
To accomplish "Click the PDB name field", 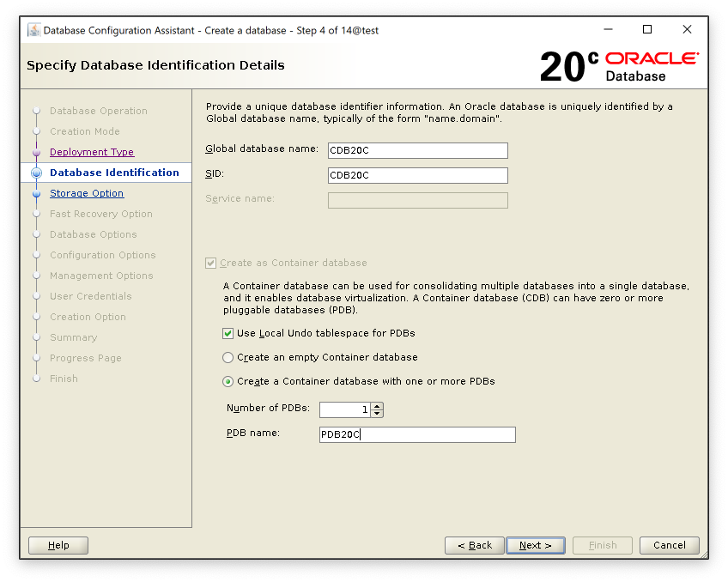I will pyautogui.click(x=417, y=435).
